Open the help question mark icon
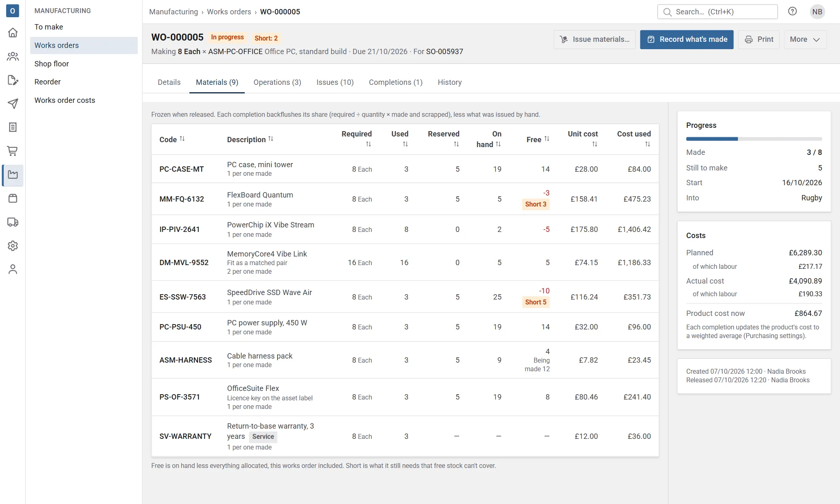Screen dimensions: 840x504 792,11
